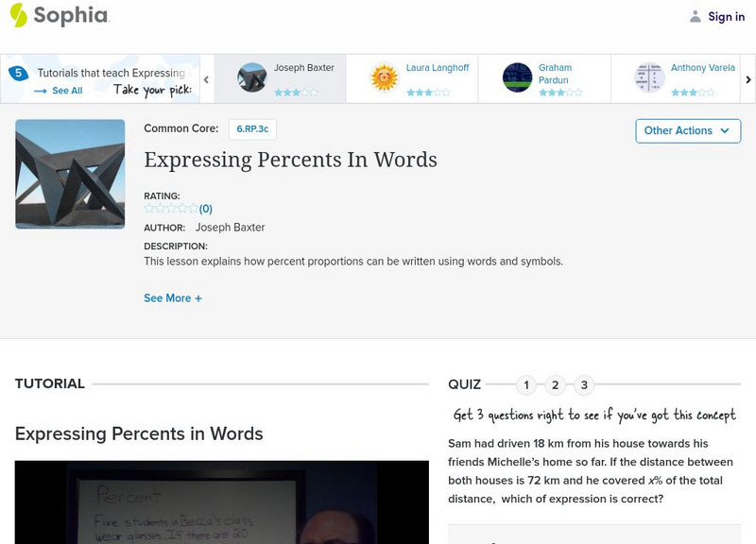Select Laura Langhoff's sun avatar
This screenshot has height=544, width=756.
coord(385,77)
